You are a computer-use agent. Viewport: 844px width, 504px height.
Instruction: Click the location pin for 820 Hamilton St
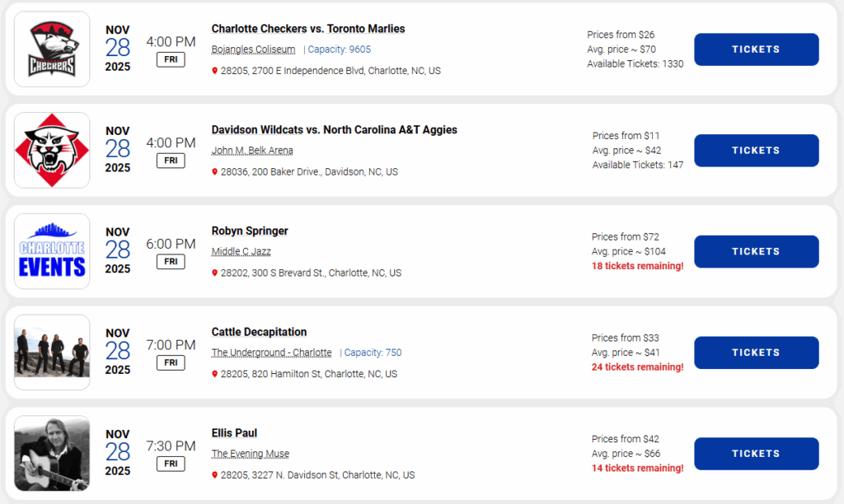[215, 375]
